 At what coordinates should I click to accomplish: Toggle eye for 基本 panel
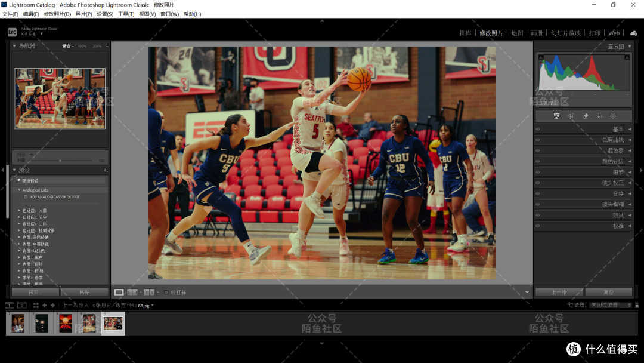coord(538,129)
